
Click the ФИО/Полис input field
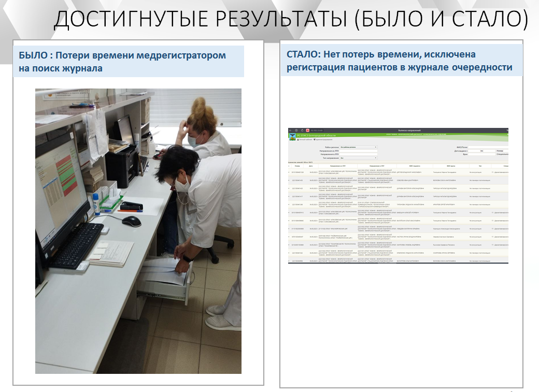click(x=488, y=148)
